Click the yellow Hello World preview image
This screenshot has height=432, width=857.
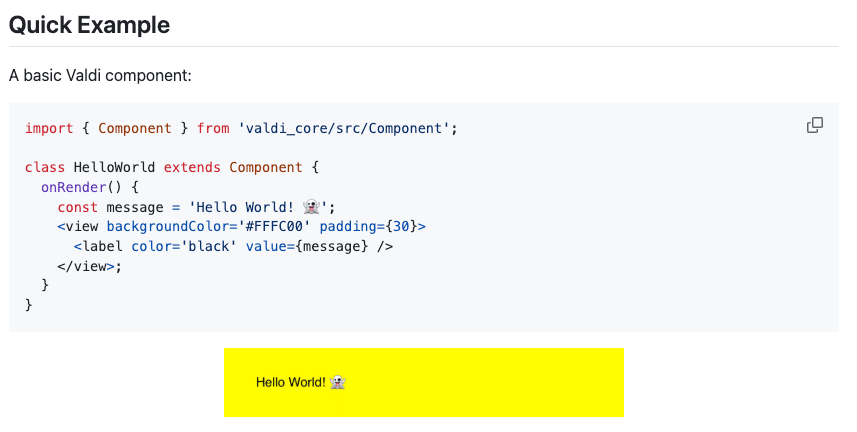pos(423,382)
